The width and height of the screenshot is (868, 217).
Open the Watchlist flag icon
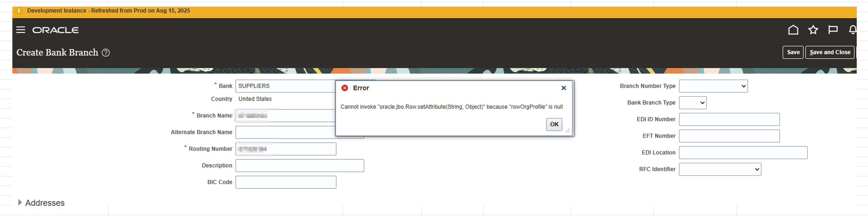pyautogui.click(x=833, y=30)
